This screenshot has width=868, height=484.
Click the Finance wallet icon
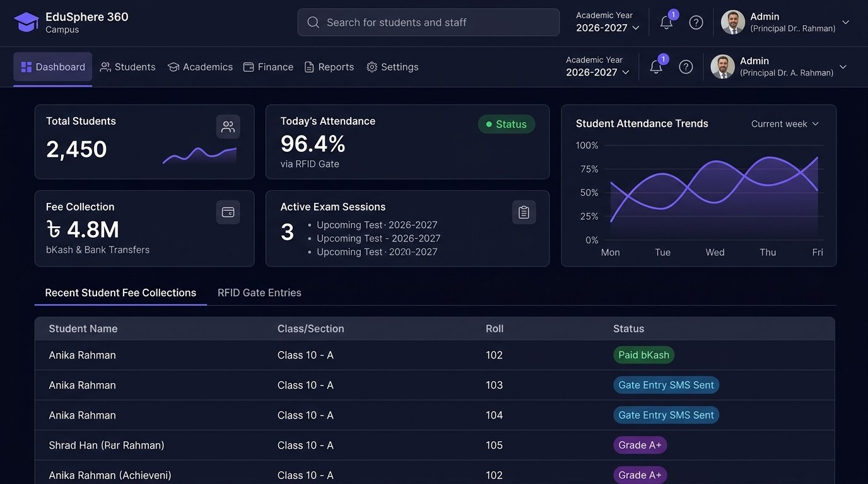[x=249, y=67]
